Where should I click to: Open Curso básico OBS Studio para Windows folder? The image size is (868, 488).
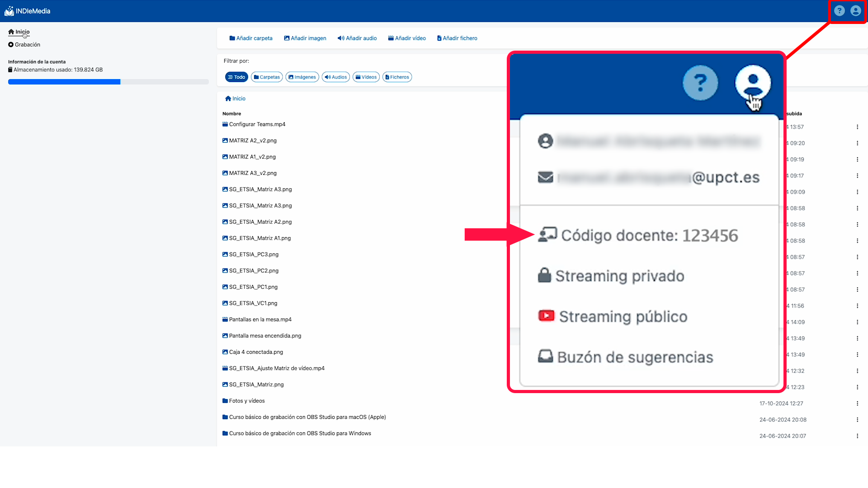point(297,433)
